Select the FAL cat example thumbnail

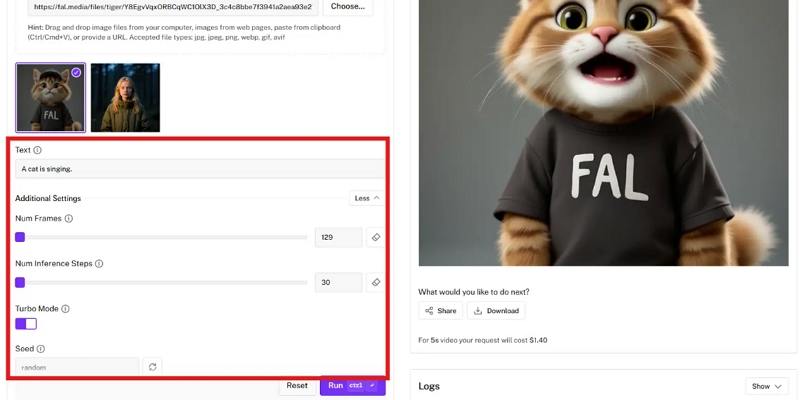point(51,97)
